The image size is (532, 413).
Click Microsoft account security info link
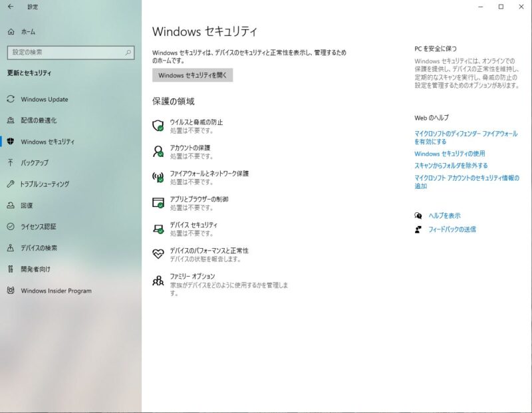coord(467,182)
